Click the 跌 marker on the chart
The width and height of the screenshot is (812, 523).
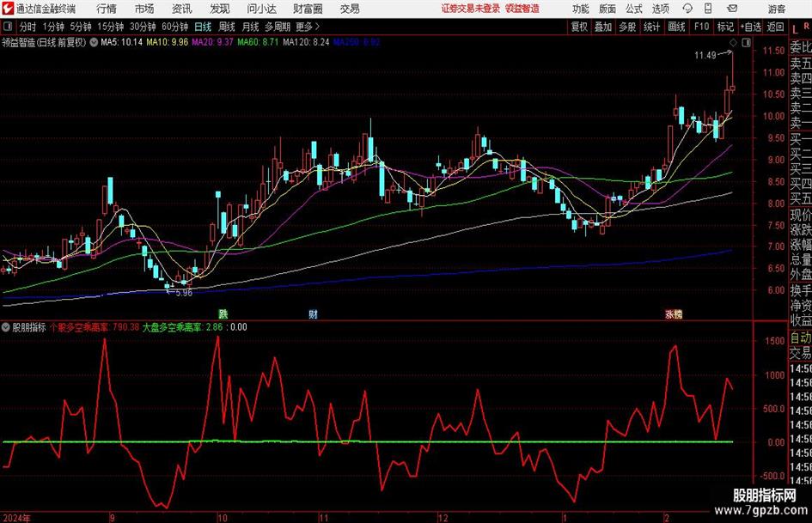coord(223,313)
